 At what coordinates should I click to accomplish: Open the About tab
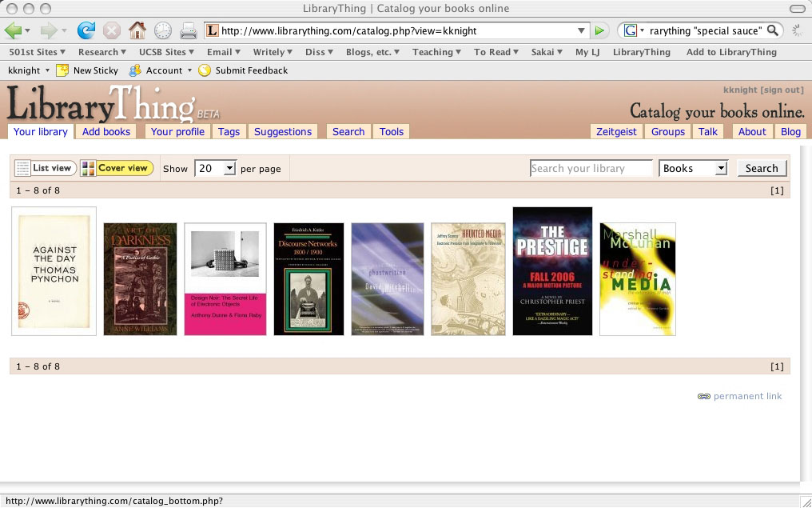click(x=752, y=132)
